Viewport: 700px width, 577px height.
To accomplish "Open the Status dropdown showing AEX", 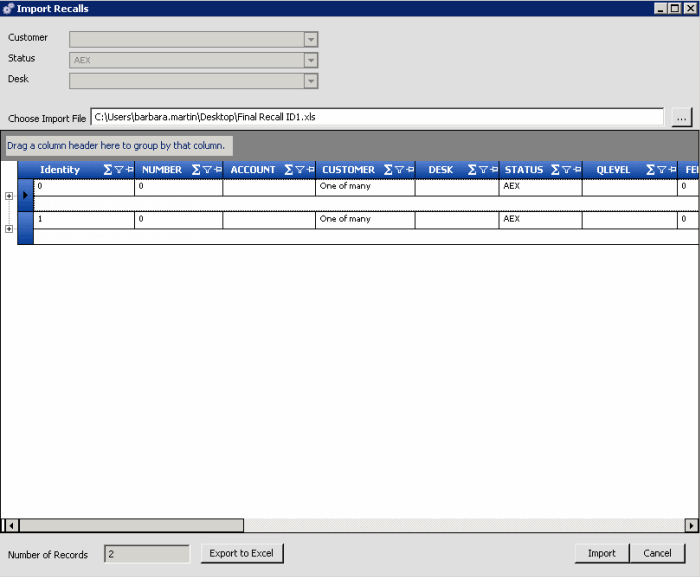I will pos(311,60).
